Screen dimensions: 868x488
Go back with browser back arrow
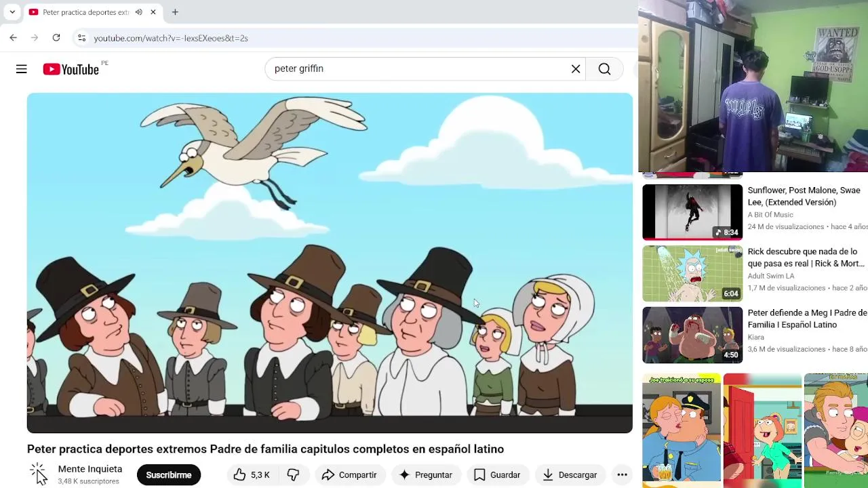point(14,38)
